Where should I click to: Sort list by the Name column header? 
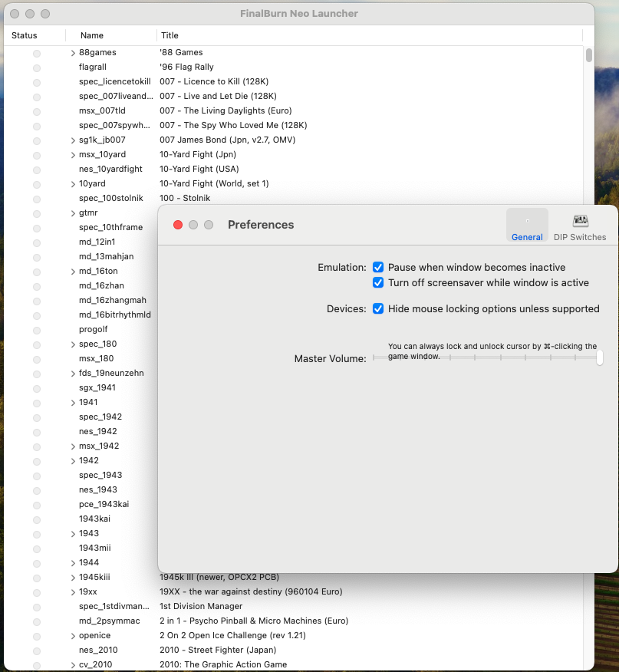pos(92,35)
